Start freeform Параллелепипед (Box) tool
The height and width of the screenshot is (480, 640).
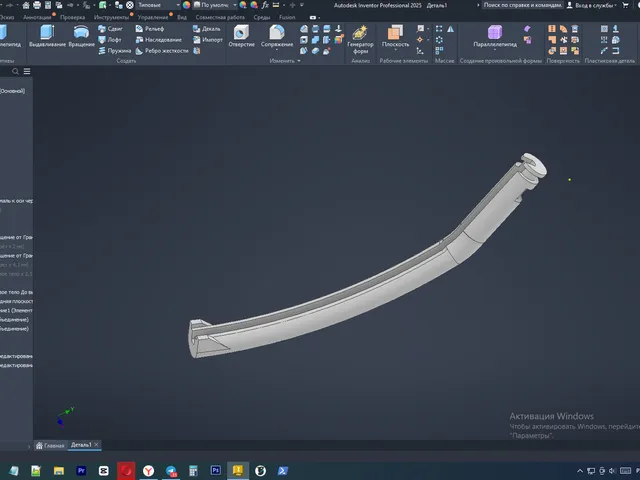click(495, 35)
